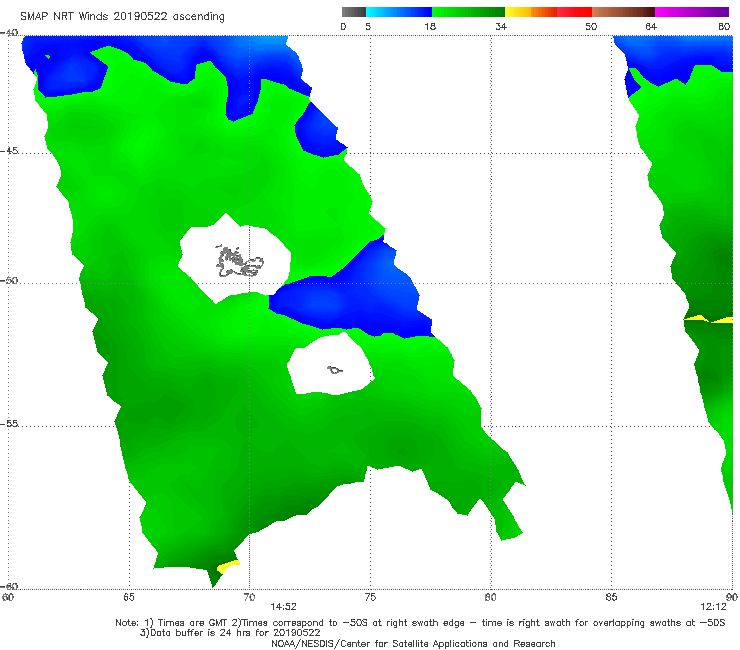The width and height of the screenshot is (740, 650).
Task: Click the latitude label '-40' at top left
Action: click(9, 33)
